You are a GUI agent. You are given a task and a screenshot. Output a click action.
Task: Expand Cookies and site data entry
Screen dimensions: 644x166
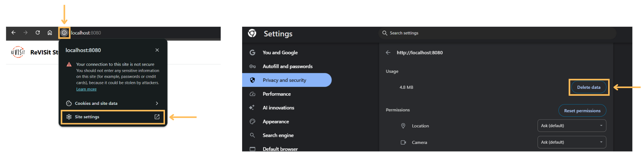coord(113,103)
